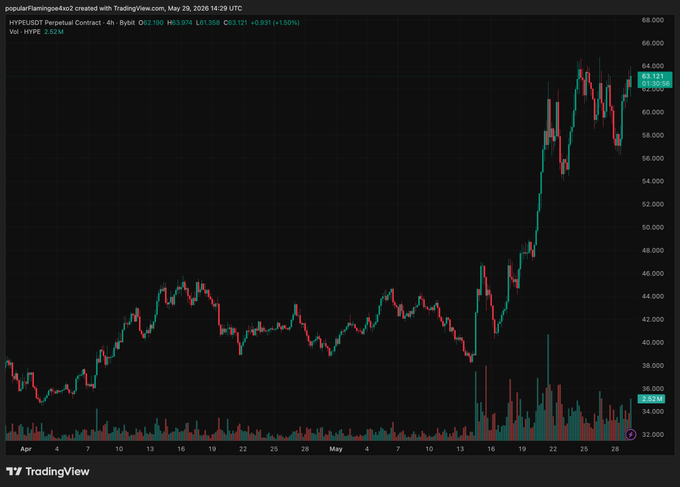The height and width of the screenshot is (487, 680).
Task: Click the 58.000 price axis label
Action: 652,135
